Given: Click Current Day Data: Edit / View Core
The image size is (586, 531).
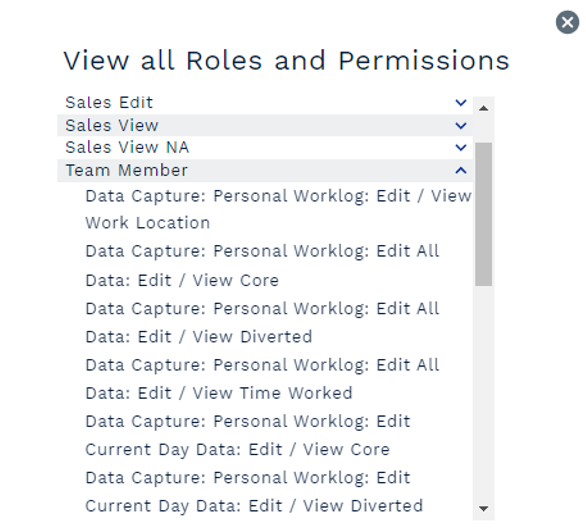Looking at the screenshot, I should 248,435.
